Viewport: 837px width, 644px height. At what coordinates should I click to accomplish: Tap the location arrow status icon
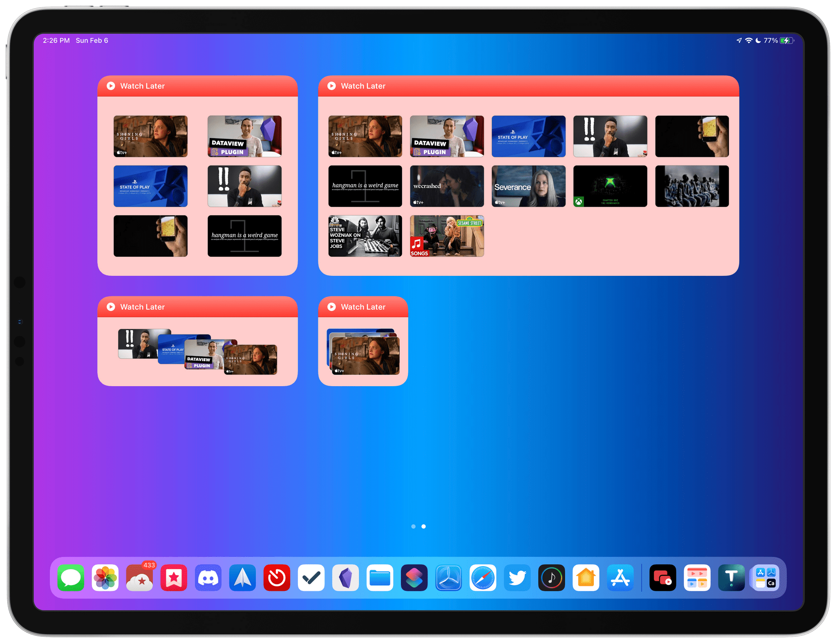(x=739, y=40)
